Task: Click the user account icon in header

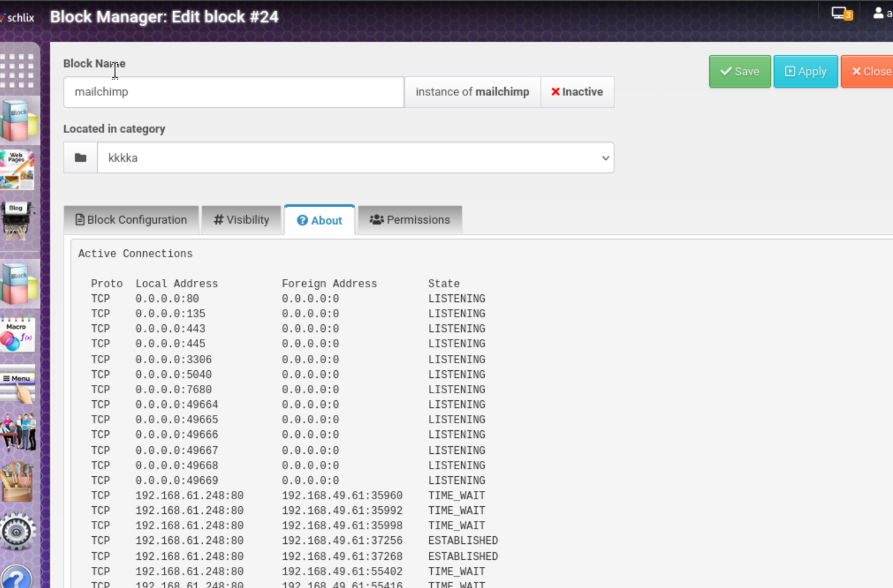Action: click(878, 13)
